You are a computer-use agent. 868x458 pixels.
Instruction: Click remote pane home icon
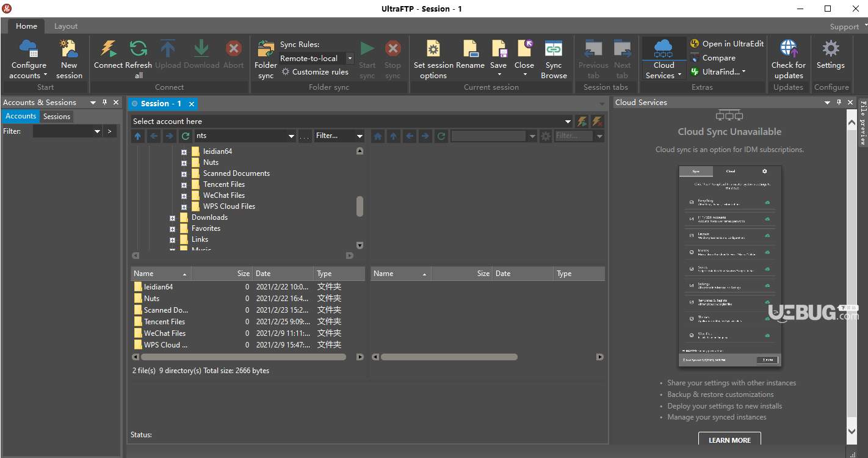point(377,136)
